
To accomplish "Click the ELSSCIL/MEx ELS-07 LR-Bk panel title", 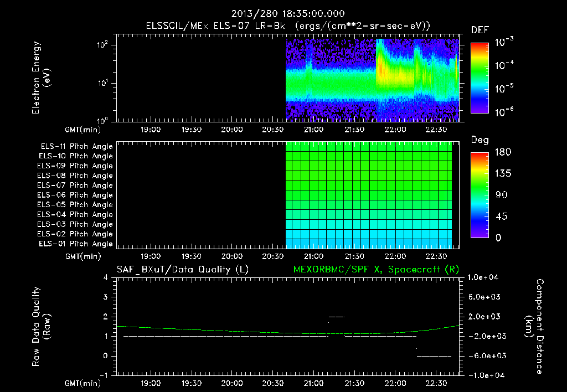I will click(288, 26).
